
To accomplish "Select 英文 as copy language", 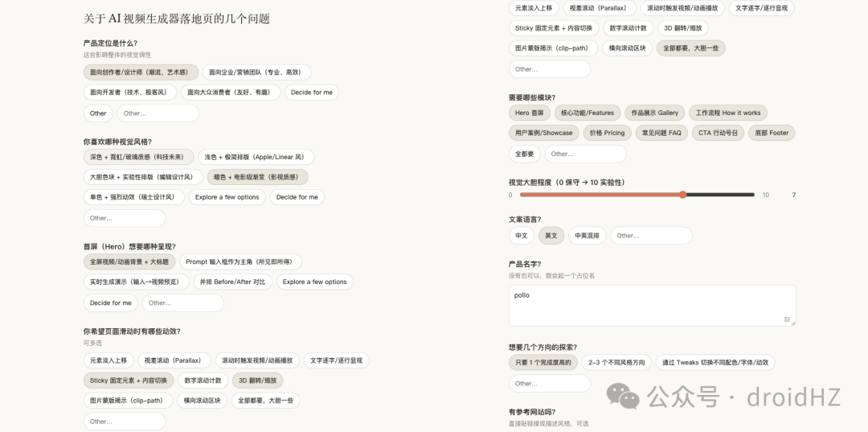I will coord(551,236).
